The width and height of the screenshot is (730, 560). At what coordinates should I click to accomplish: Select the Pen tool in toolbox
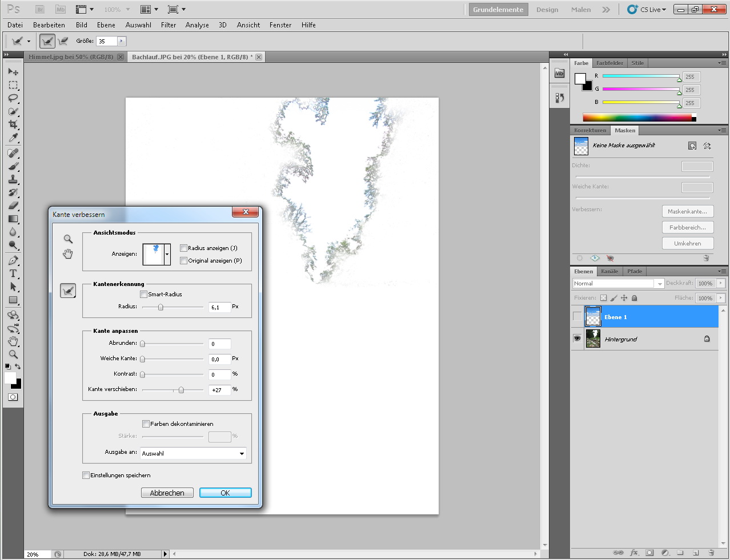[13, 260]
